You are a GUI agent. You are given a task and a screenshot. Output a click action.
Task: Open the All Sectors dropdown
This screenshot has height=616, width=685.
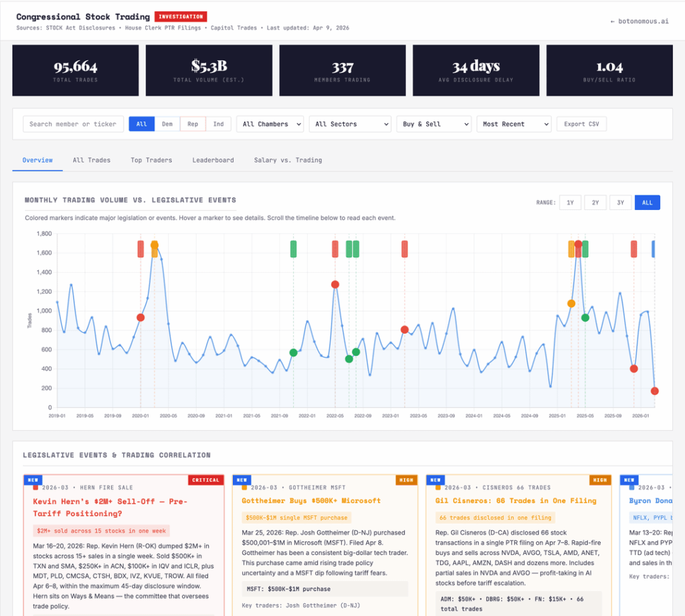coord(350,124)
